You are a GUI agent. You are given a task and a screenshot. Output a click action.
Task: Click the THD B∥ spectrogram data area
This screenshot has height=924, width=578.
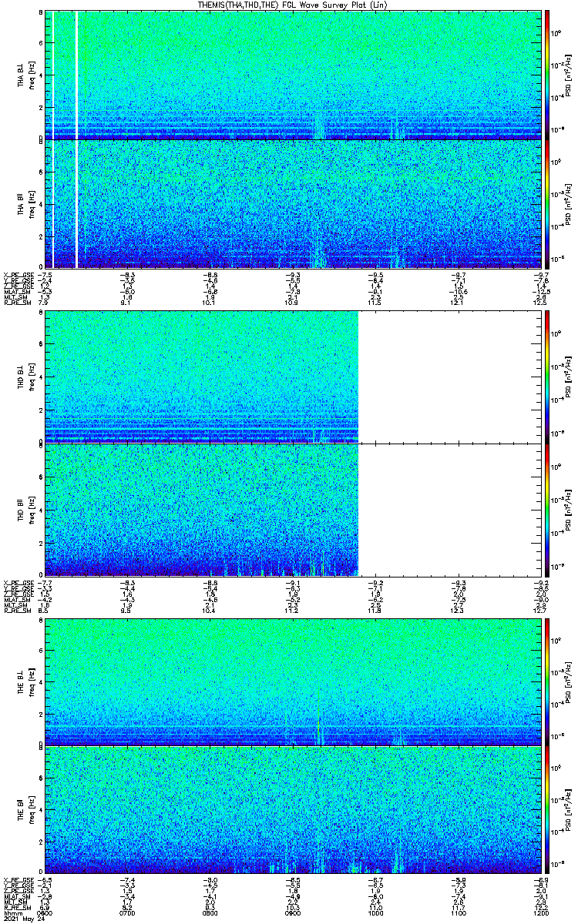(x=202, y=509)
